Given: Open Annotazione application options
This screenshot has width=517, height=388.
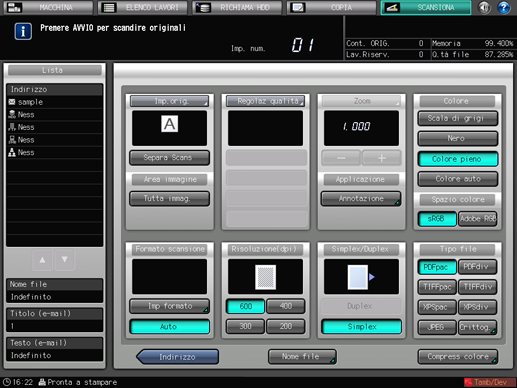Looking at the screenshot, I should (x=361, y=198).
